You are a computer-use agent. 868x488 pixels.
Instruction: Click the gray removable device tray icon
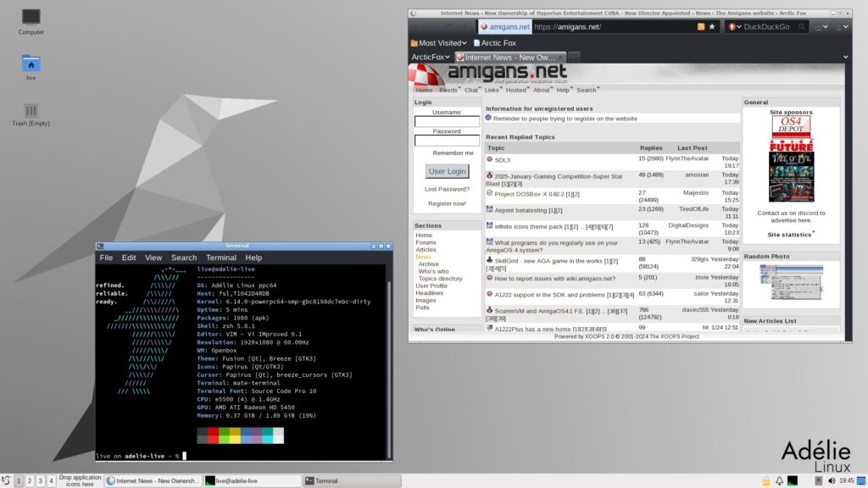(819, 481)
